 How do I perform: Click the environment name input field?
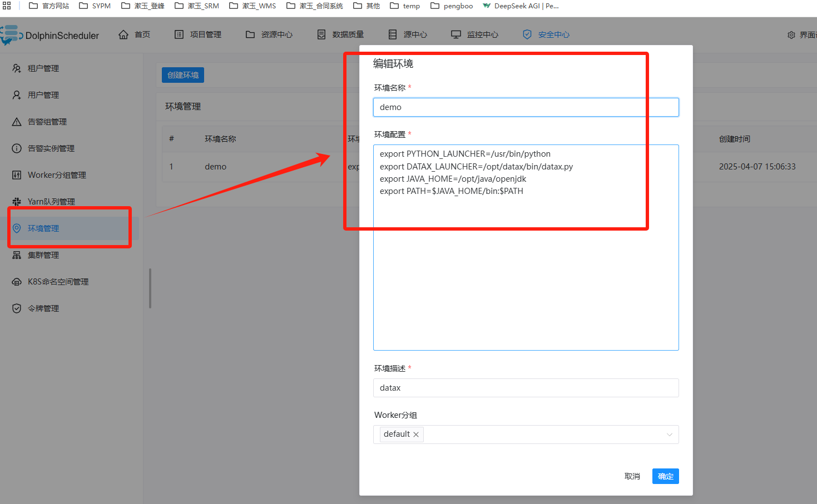click(526, 107)
